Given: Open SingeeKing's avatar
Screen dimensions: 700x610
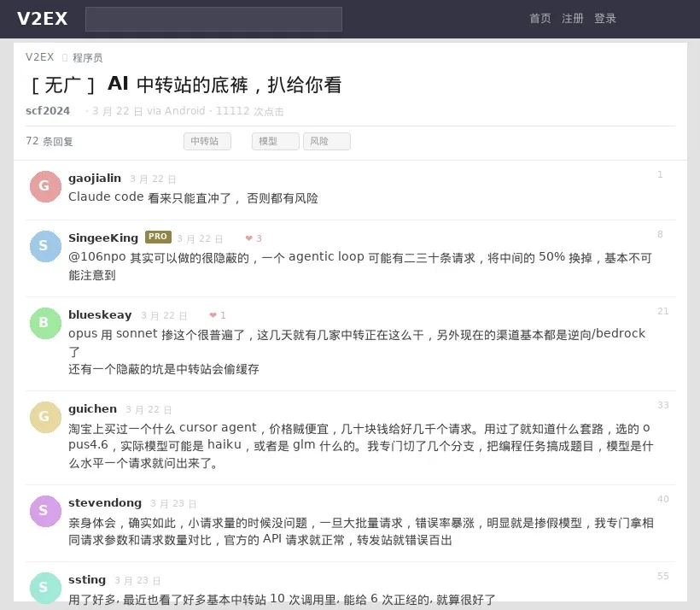Looking at the screenshot, I should tap(45, 246).
